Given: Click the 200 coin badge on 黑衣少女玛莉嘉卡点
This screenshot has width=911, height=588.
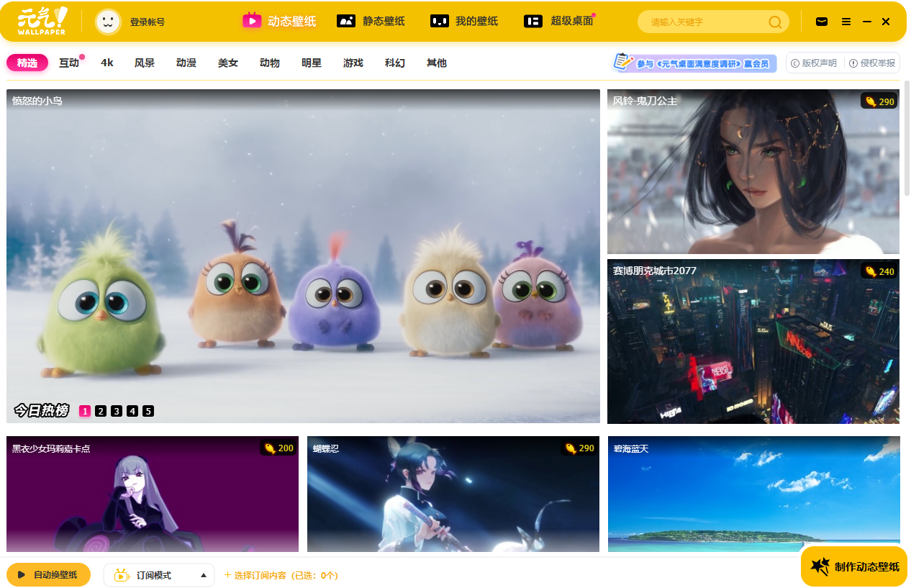Looking at the screenshot, I should point(278,448).
